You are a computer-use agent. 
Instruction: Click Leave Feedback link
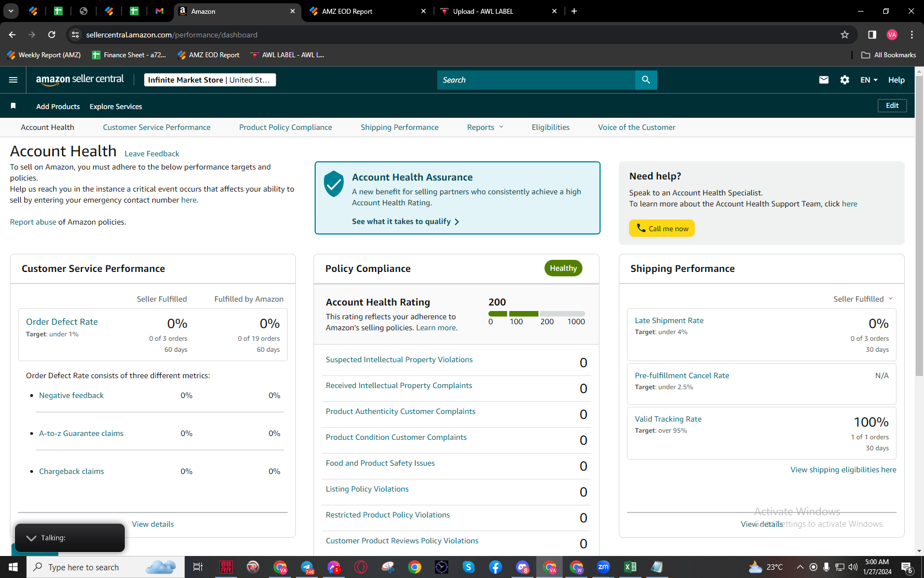pyautogui.click(x=152, y=154)
